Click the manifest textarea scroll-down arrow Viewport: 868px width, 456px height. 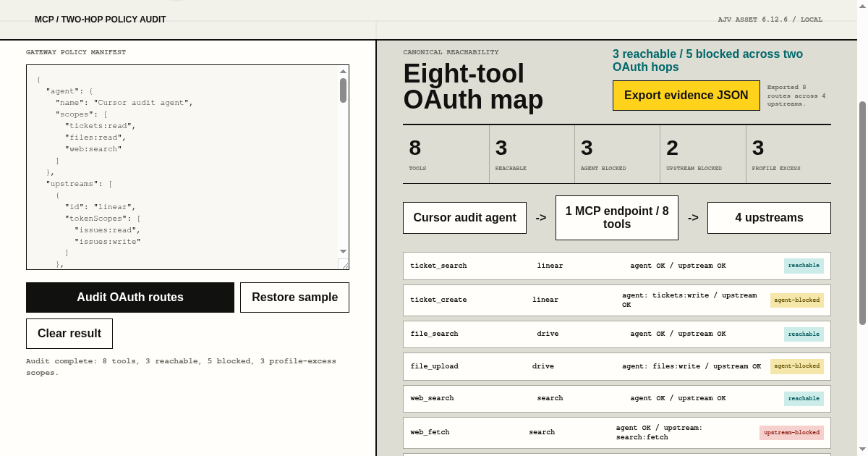[x=343, y=251]
